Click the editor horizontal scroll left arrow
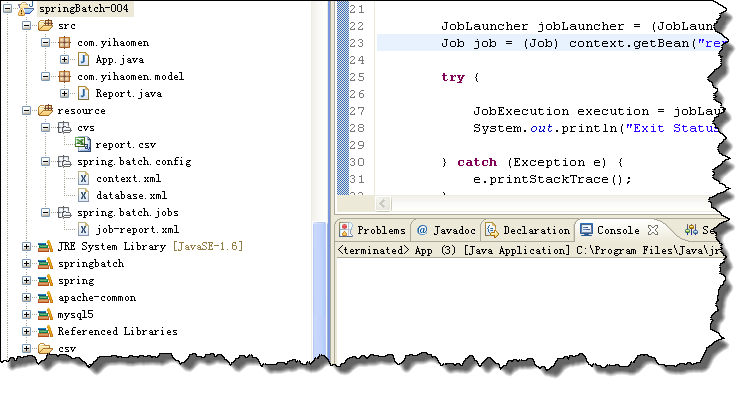This screenshot has height=394, width=753. (x=383, y=204)
